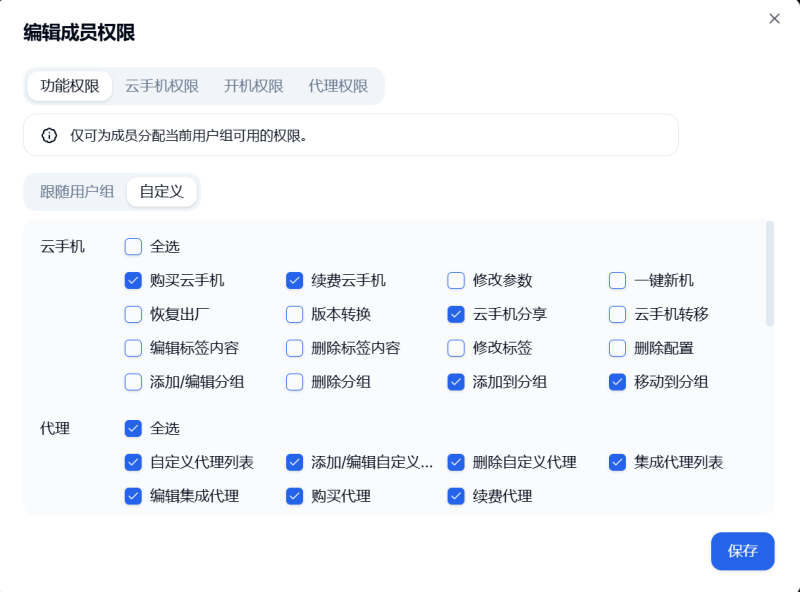Viewport: 800px width, 592px height.
Task: Uncheck the 移动到分组 checkbox
Action: point(617,382)
